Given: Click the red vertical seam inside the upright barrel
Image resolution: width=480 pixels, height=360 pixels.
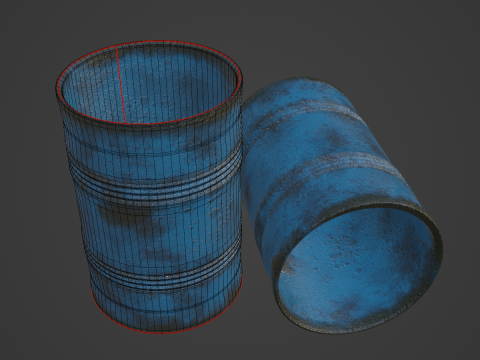Looking at the screenshot, I should pyautogui.click(x=120, y=85).
